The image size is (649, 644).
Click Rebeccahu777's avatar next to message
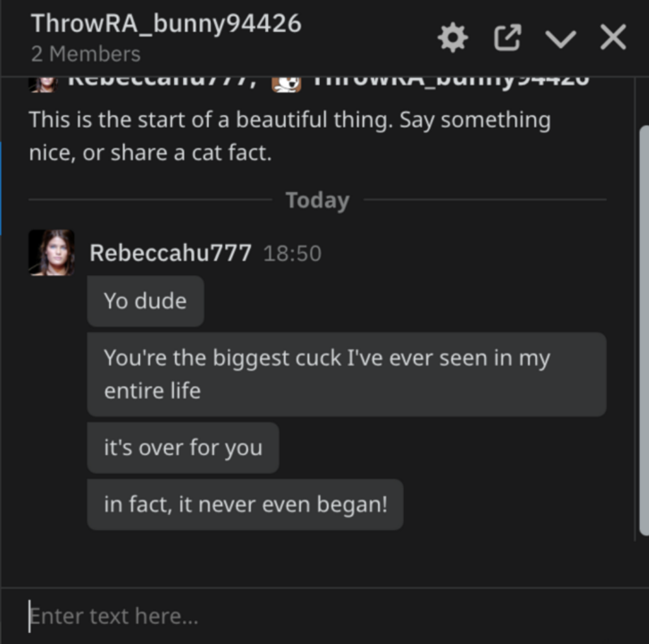point(51,253)
